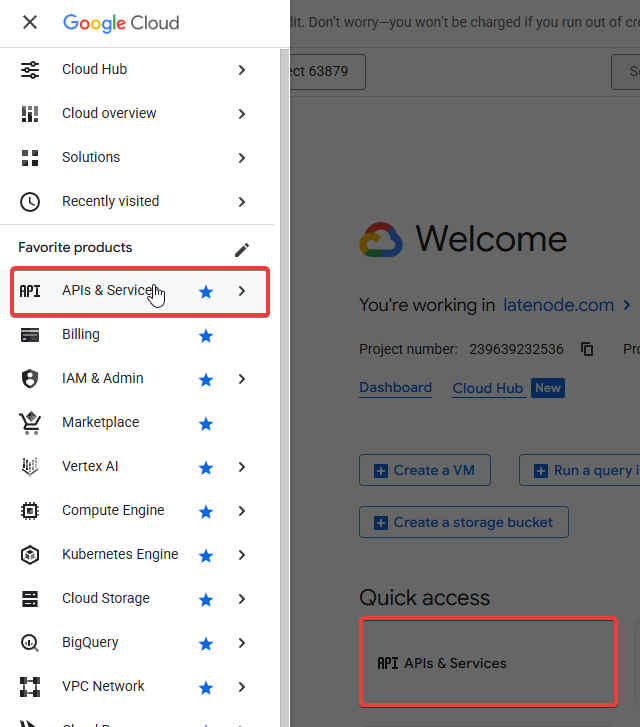Select the Solutions grid icon
This screenshot has width=640, height=727.
30,158
